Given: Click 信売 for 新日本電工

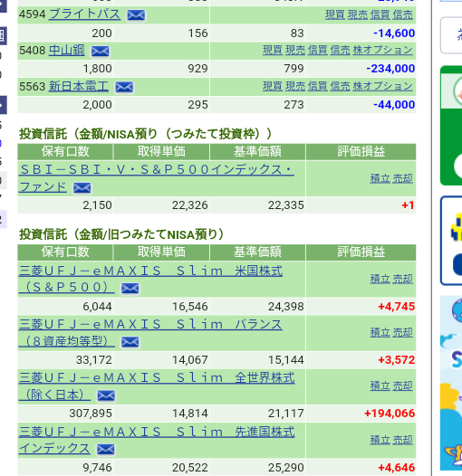Looking at the screenshot, I should point(340,86).
